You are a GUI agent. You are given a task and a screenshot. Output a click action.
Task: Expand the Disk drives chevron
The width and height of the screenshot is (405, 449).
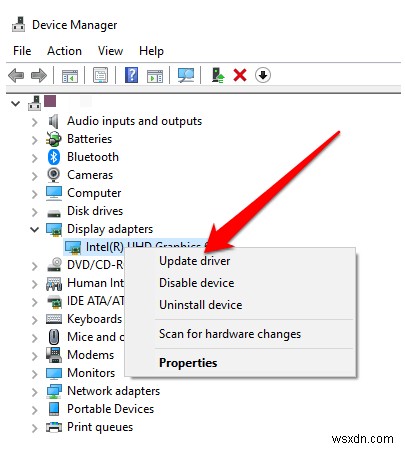(35, 212)
